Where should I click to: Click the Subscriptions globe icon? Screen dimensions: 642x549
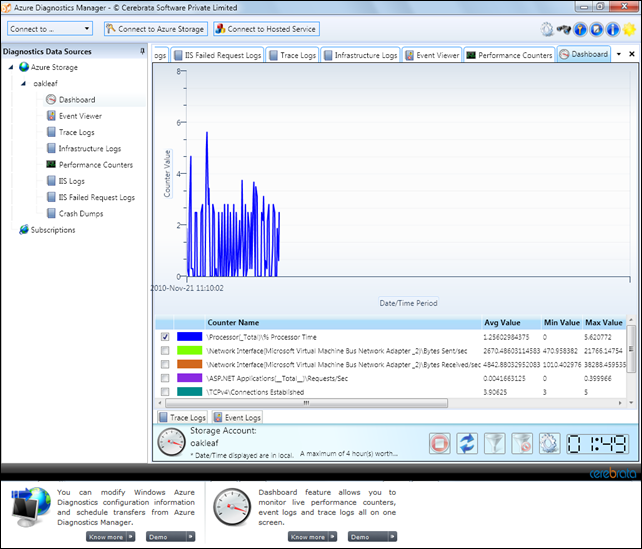(x=24, y=230)
